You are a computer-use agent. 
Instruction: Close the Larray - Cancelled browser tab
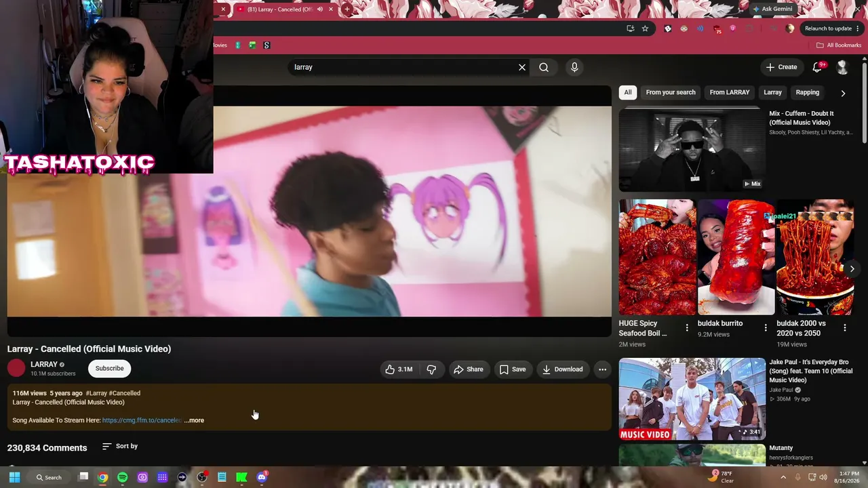[x=331, y=9]
